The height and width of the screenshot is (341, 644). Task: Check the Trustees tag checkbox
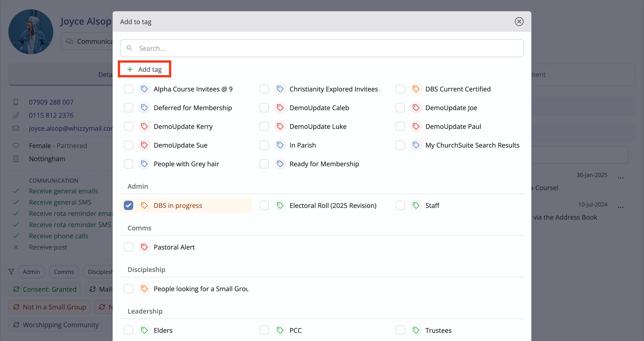(x=400, y=330)
